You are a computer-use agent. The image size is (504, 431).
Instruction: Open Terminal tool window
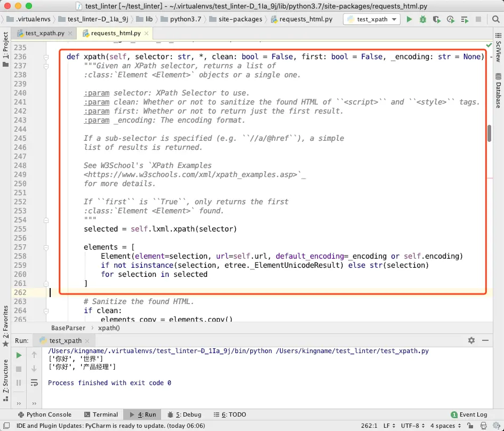[x=101, y=414]
